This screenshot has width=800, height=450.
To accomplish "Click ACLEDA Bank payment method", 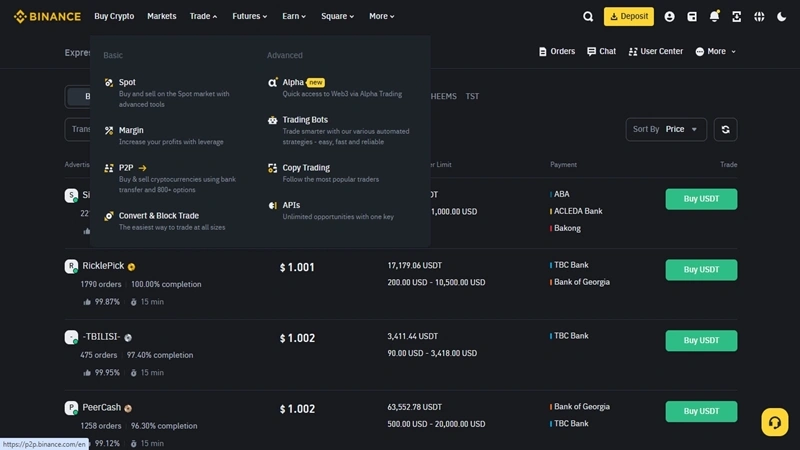I will [x=578, y=211].
